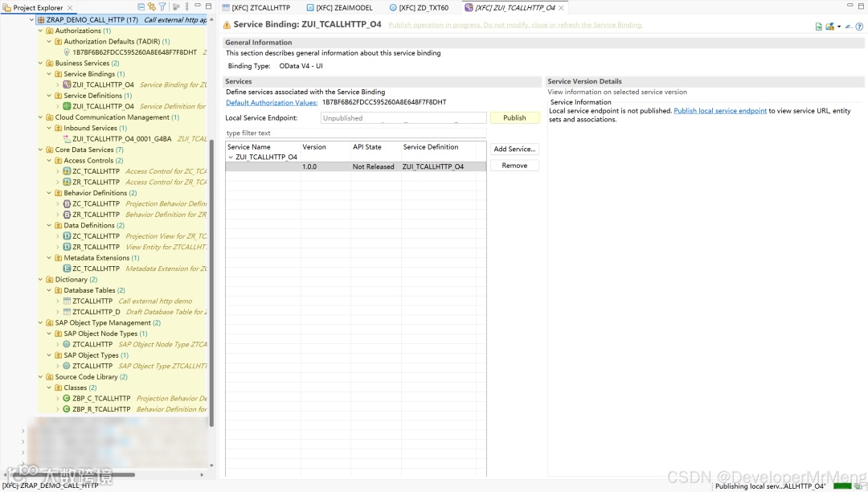The height and width of the screenshot is (492, 868).
Task: Collapse ZUI_TCALLHTTP_O4 row in services table
Action: (x=231, y=158)
